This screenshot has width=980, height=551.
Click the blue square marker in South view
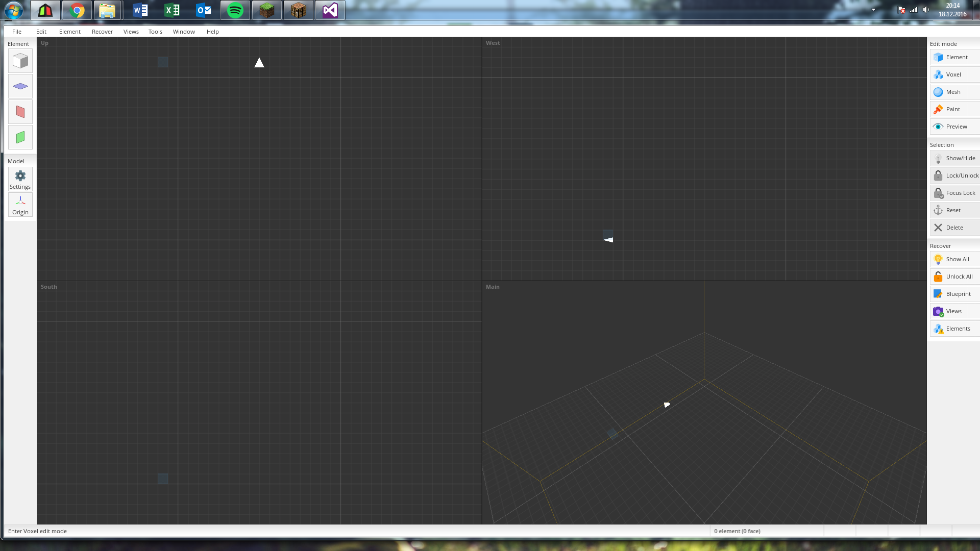tap(163, 479)
